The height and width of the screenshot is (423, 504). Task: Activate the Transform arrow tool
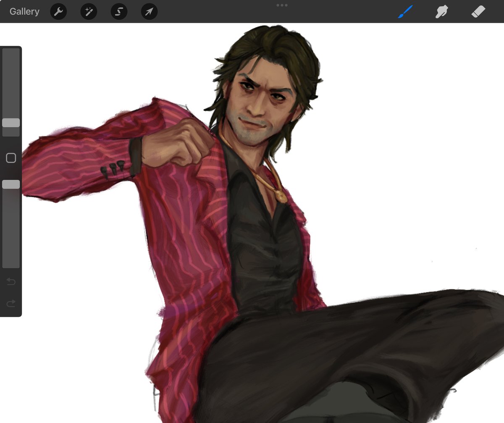pyautogui.click(x=149, y=11)
